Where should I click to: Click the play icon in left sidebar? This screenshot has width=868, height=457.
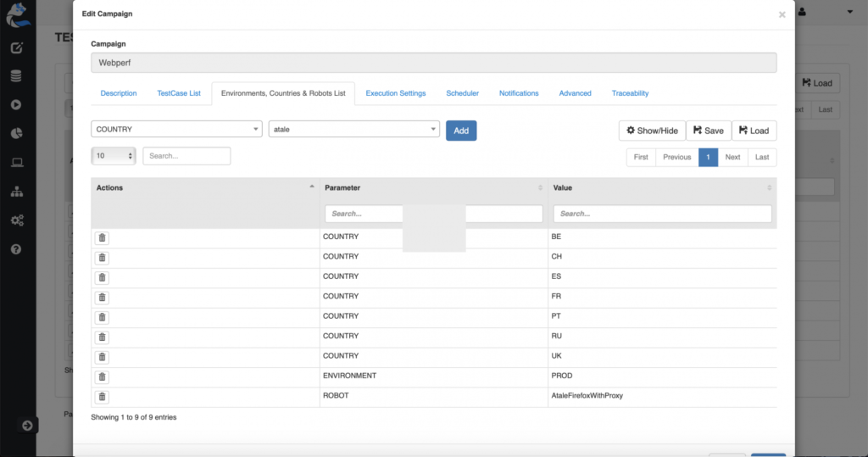(16, 105)
